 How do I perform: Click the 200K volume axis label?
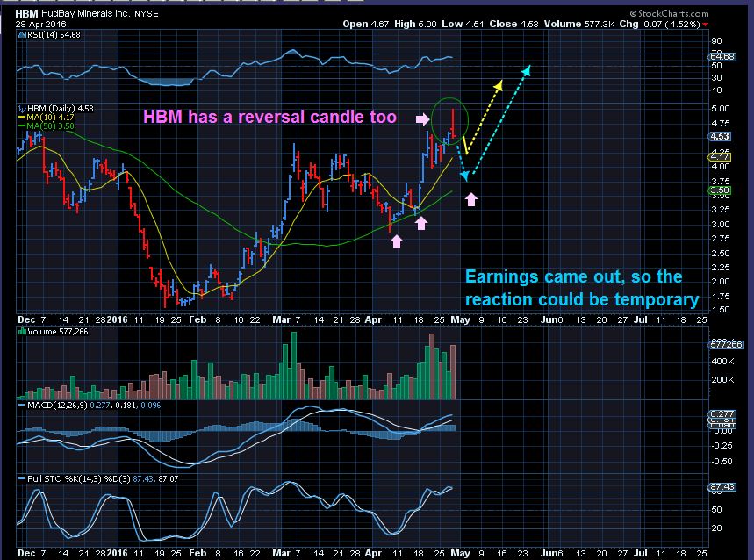[722, 380]
